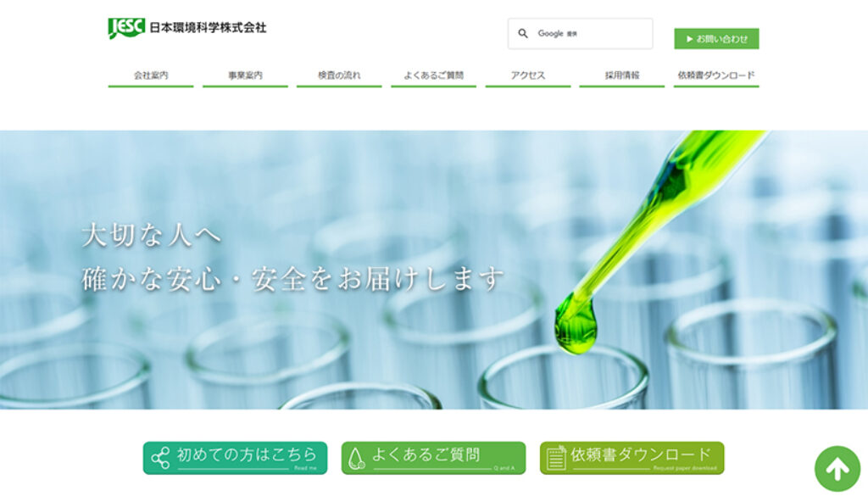The image size is (868, 496).
Task: Open the 事業案内 navigation menu
Action: pyautogui.click(x=246, y=75)
